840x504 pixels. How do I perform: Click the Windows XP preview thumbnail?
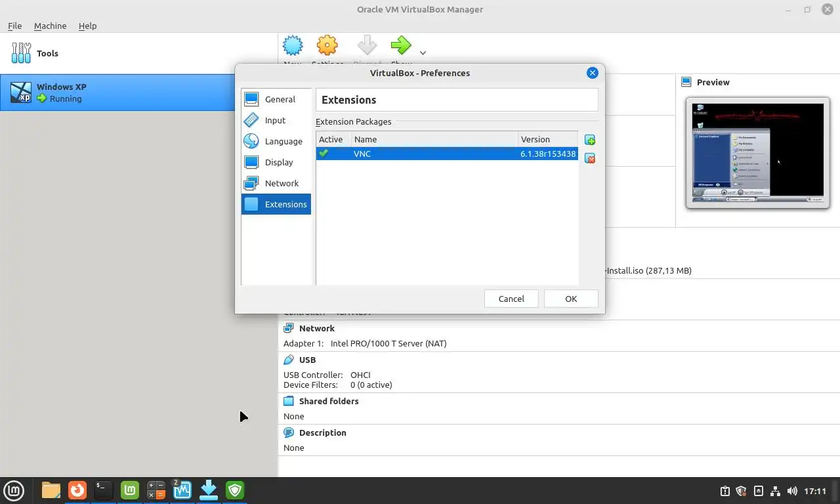click(x=757, y=153)
